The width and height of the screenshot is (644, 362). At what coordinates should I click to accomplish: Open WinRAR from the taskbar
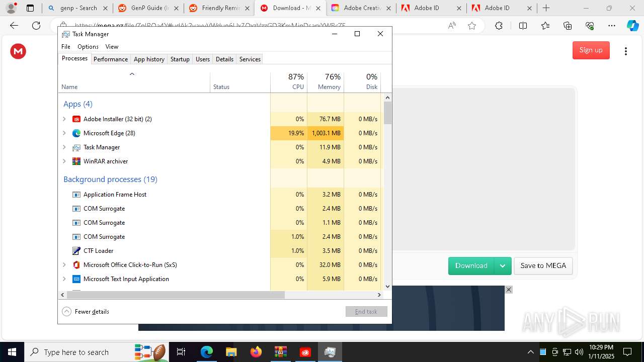pyautogui.click(x=281, y=352)
